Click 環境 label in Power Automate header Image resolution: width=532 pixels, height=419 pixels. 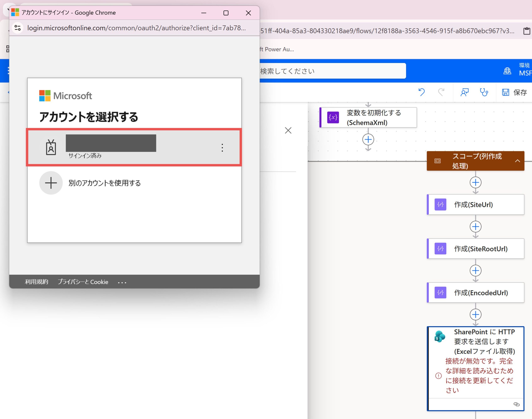(x=524, y=65)
